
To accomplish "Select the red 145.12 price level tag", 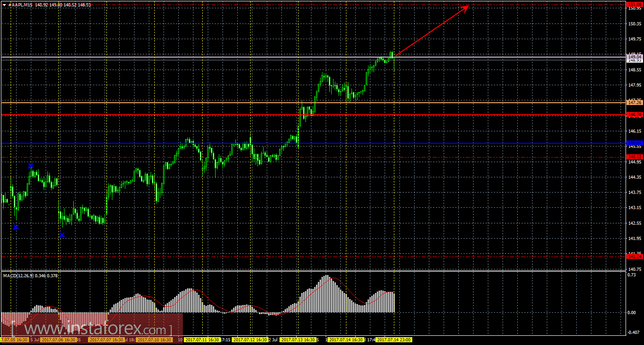I will (x=634, y=157).
